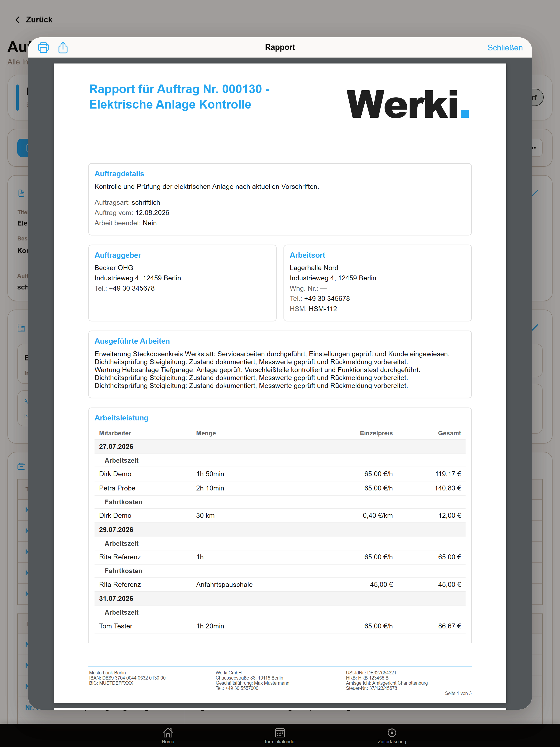Open the Home tab
The image size is (560, 747).
(x=168, y=736)
